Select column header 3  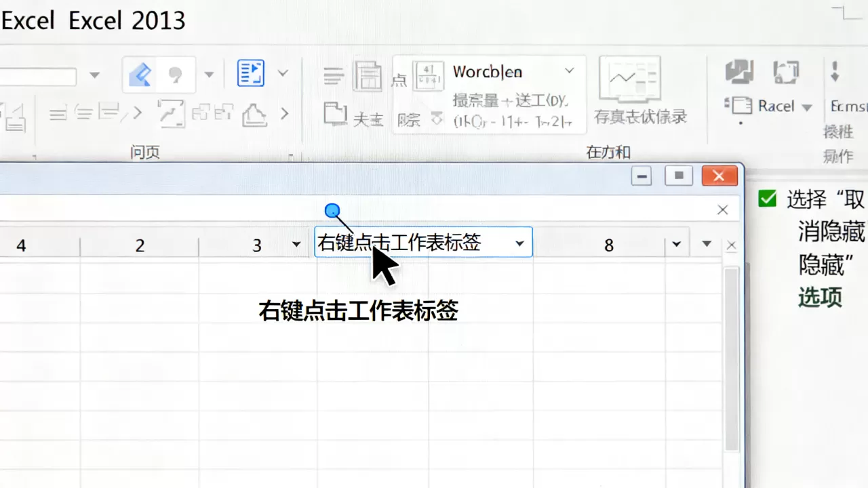pos(256,245)
